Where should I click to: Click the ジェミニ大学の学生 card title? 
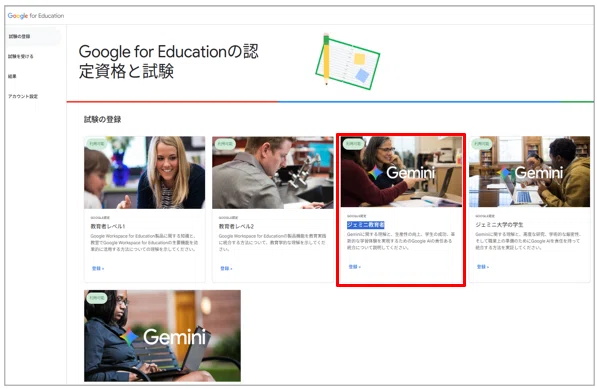click(499, 225)
